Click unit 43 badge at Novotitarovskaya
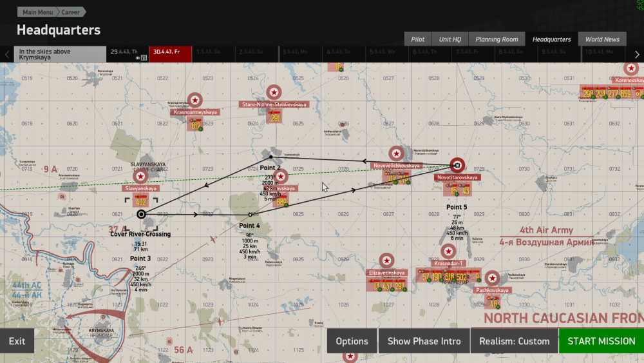 click(x=466, y=190)
